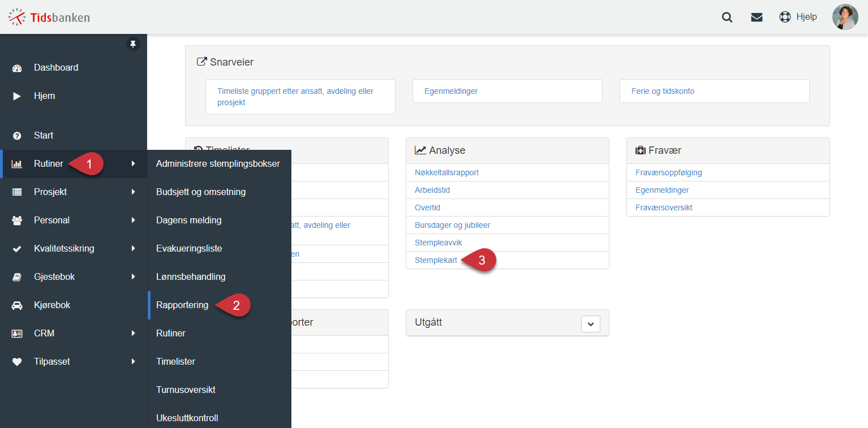Expand the CRM submenu arrow
Viewport: 868px width, 428px height.
[134, 334]
